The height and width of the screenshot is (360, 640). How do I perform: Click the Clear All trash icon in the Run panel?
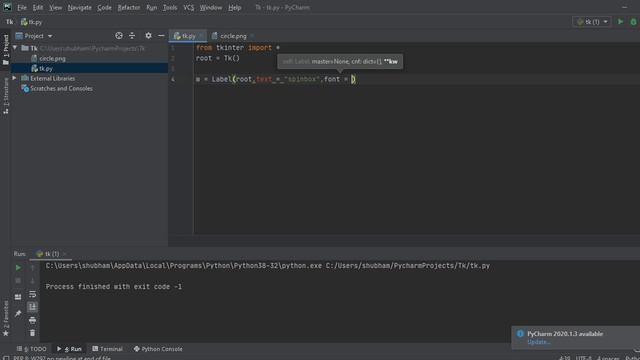tap(33, 333)
